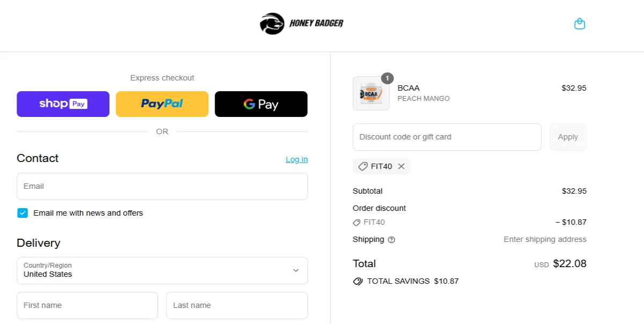Select the Last name field
The image size is (644, 324).
[x=237, y=305]
